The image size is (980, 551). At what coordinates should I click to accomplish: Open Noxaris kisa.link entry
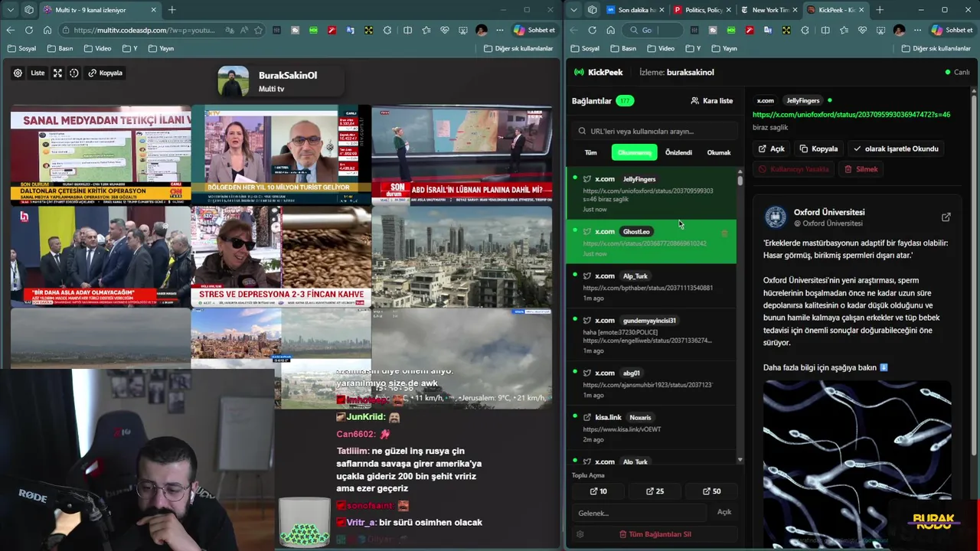[651, 428]
